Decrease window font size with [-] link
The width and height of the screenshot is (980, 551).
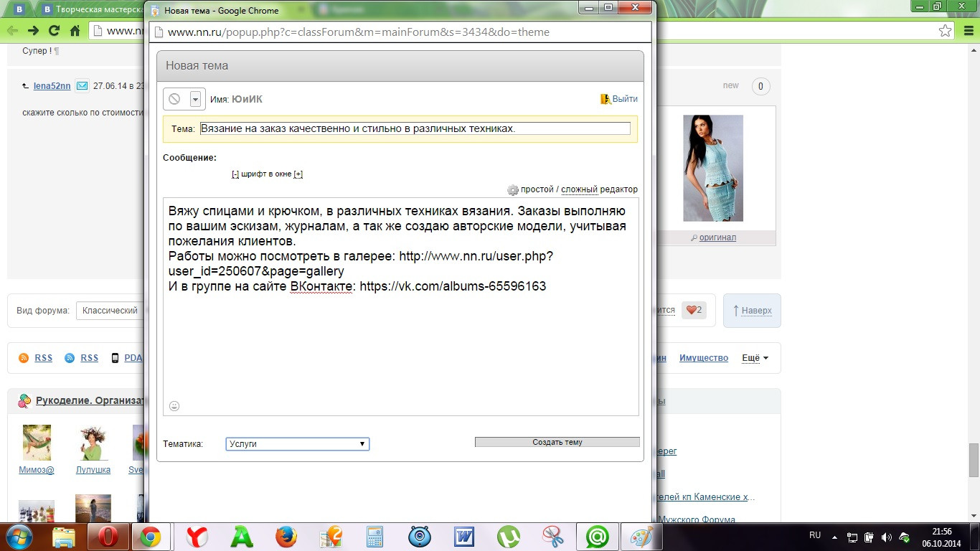[x=235, y=174]
